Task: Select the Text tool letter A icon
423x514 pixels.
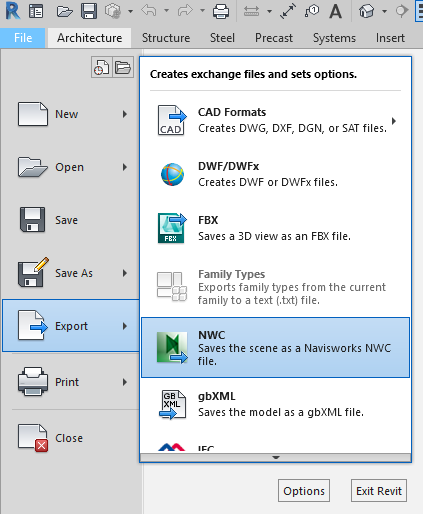Action: click(336, 11)
